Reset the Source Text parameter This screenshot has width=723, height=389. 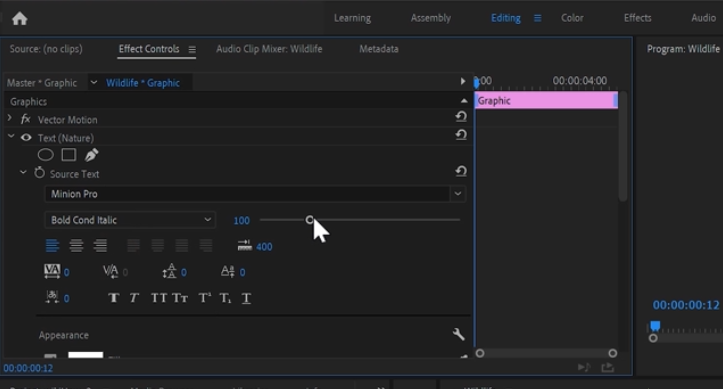[461, 171]
